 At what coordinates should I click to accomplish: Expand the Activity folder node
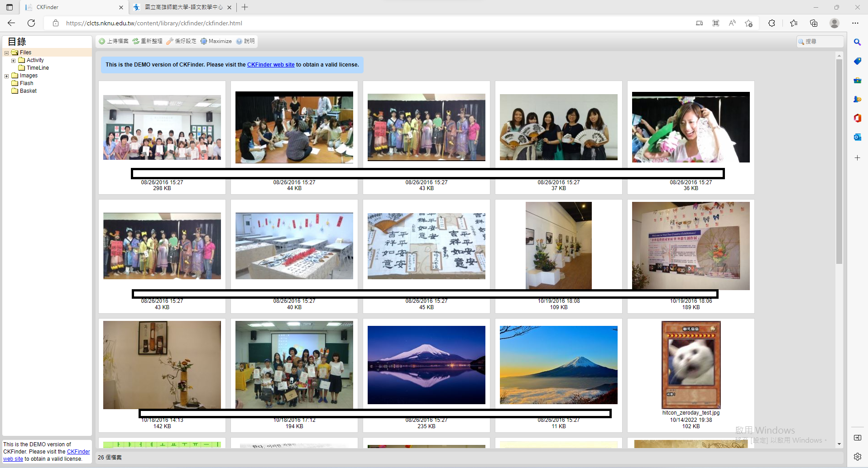(13, 61)
